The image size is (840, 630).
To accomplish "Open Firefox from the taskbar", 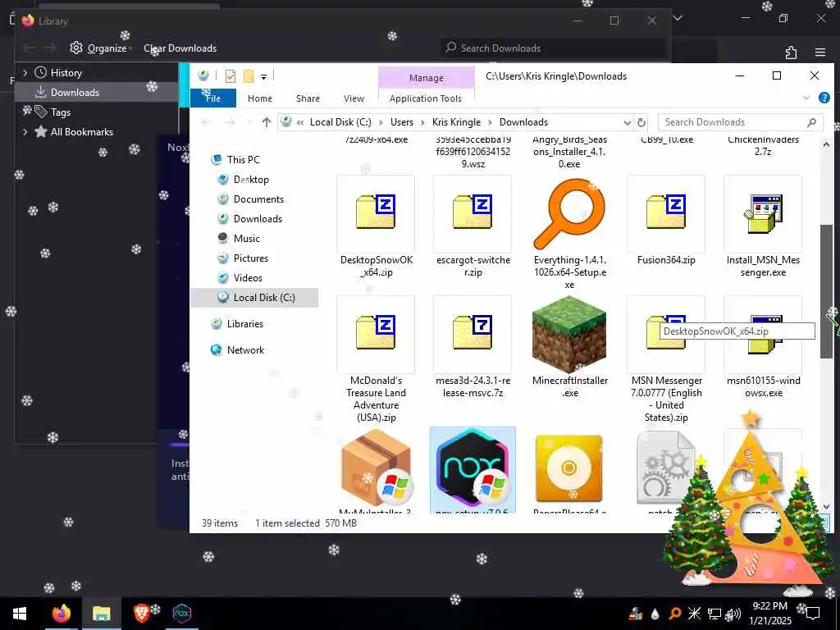I will click(61, 614).
